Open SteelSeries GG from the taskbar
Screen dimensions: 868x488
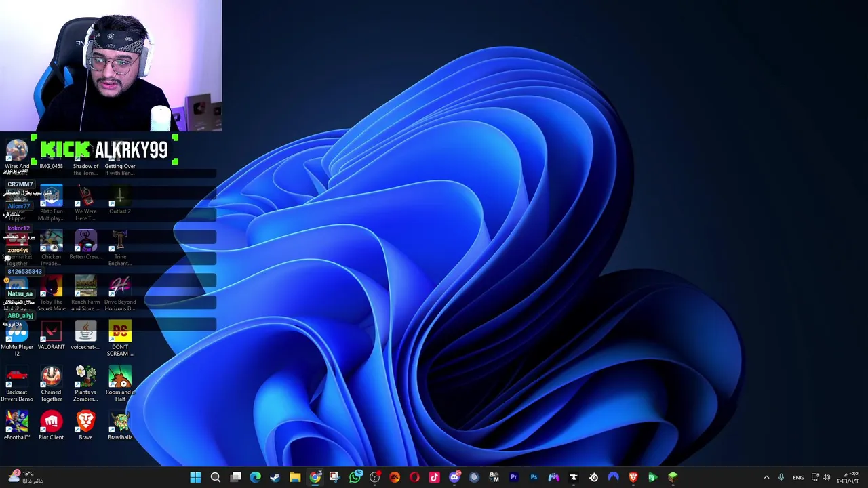(x=593, y=477)
